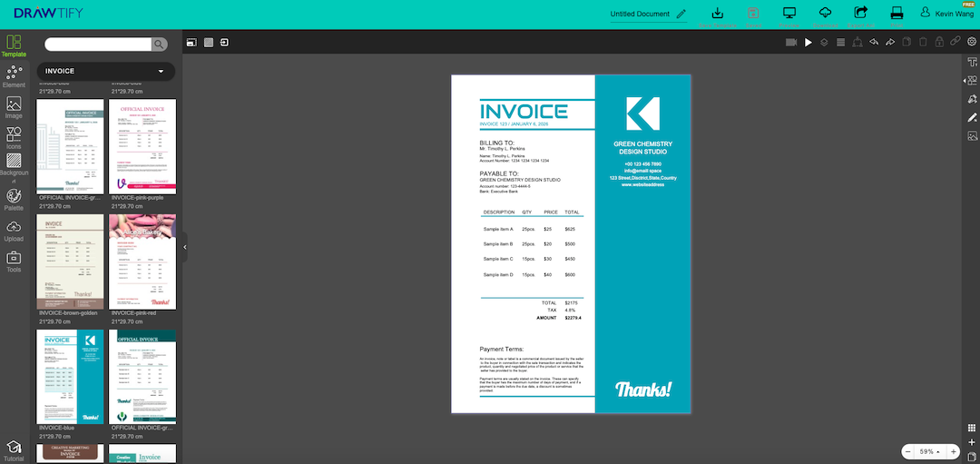Viewport: 980px width, 464px height.
Task: Select OFFICIAL INVOICE dark green template thumbnail
Action: 142,377
